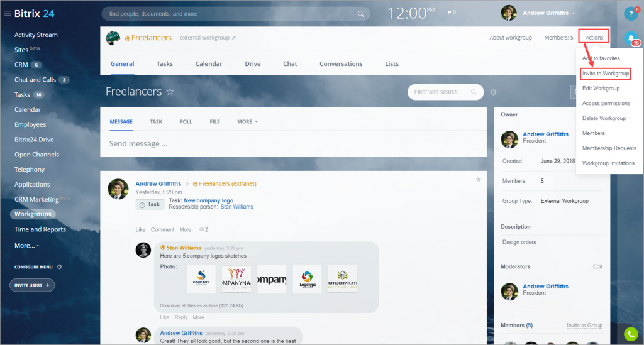This screenshot has height=345, width=644.
Task: Star the Freelancers workgroup title
Action: pos(170,92)
